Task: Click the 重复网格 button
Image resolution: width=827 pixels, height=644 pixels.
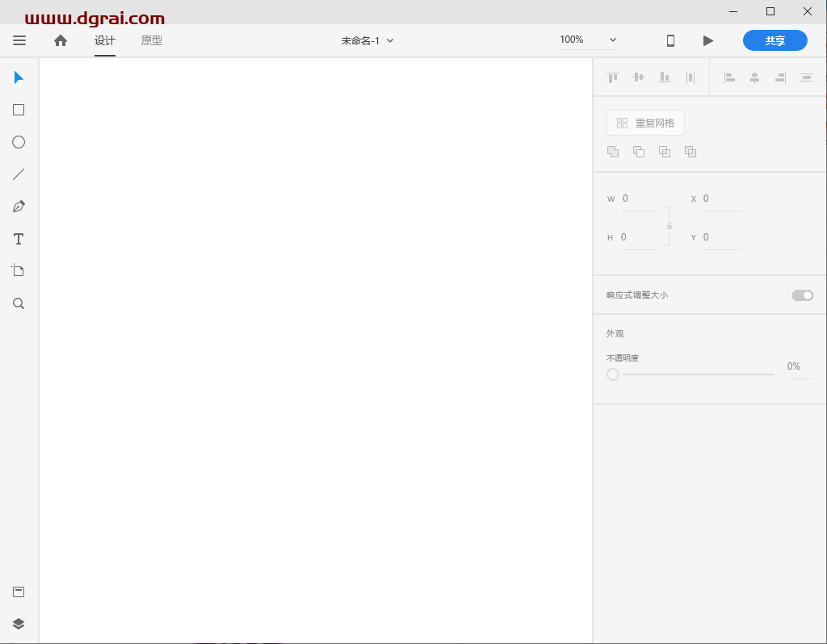Action: (x=645, y=123)
